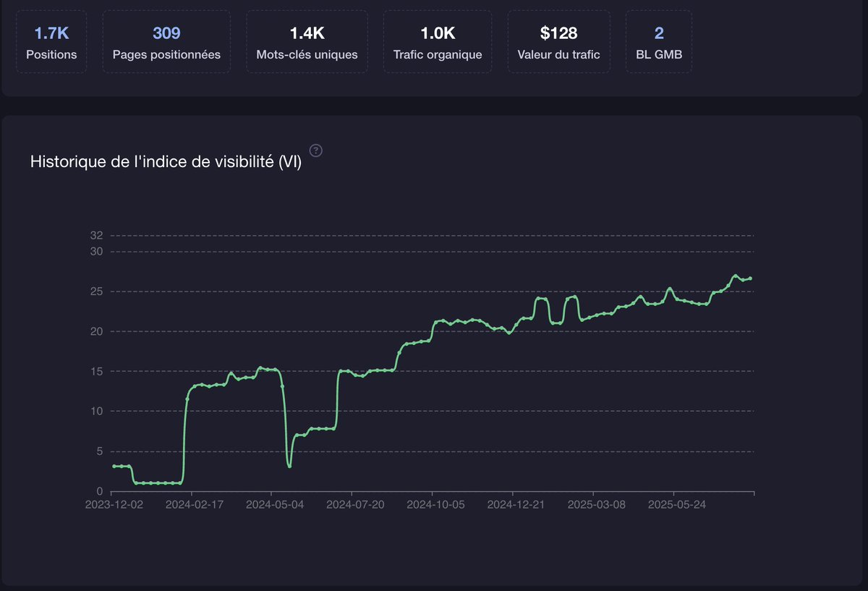Open the BL GMB stat card
This screenshot has width=868, height=591.
[659, 41]
